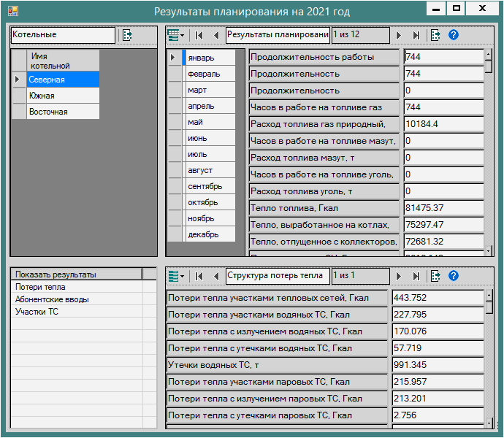Go to last record in Структура потерь тепла navigator

click(416, 276)
